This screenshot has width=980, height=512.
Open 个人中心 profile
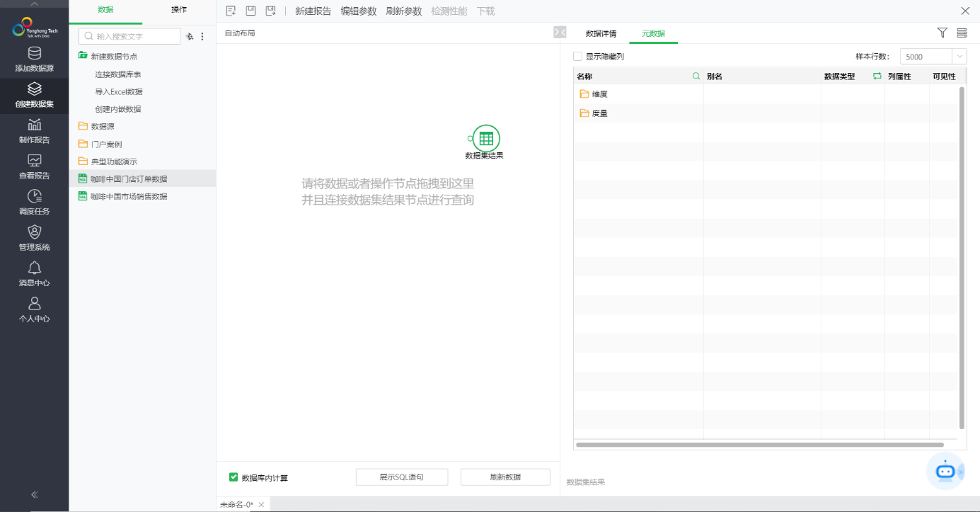[34, 310]
